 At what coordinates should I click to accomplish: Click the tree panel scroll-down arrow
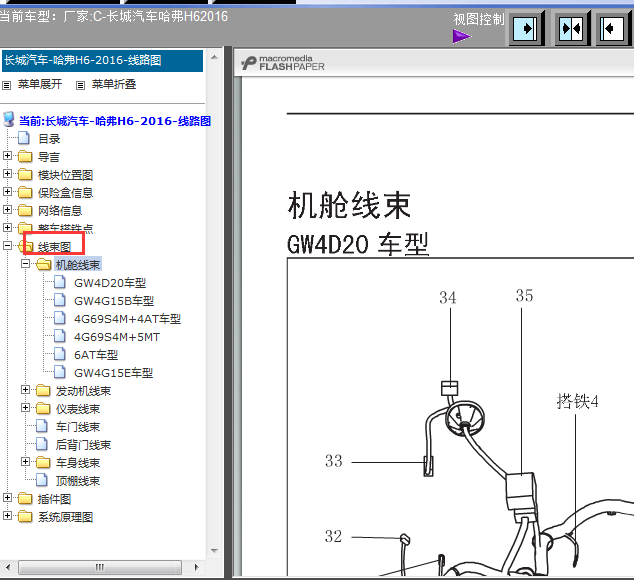click(x=214, y=550)
